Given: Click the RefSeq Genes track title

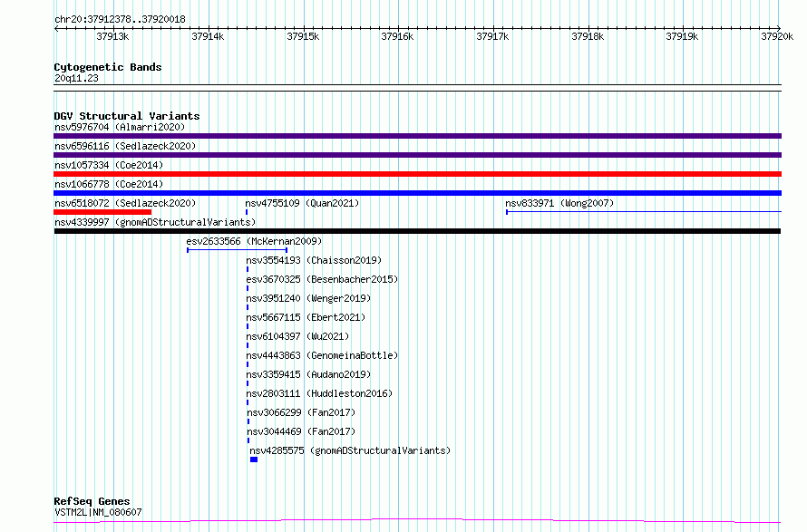Looking at the screenshot, I should click(x=92, y=501).
